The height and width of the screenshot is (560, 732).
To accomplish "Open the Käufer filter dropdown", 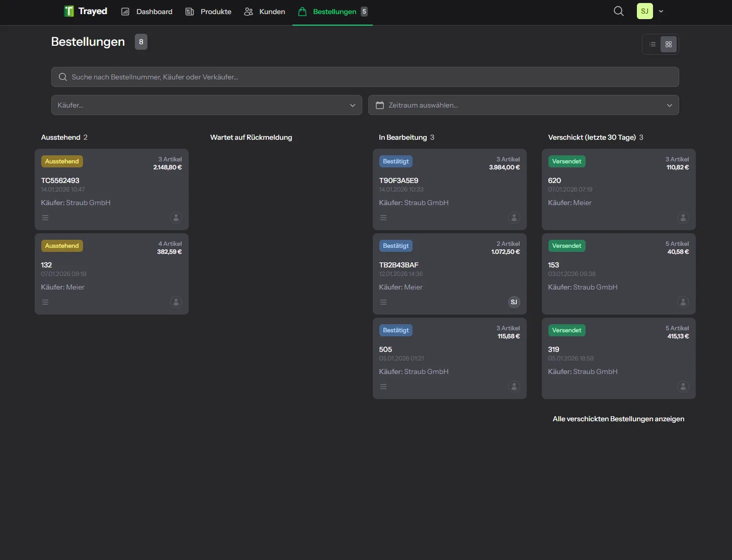I will click(x=206, y=105).
